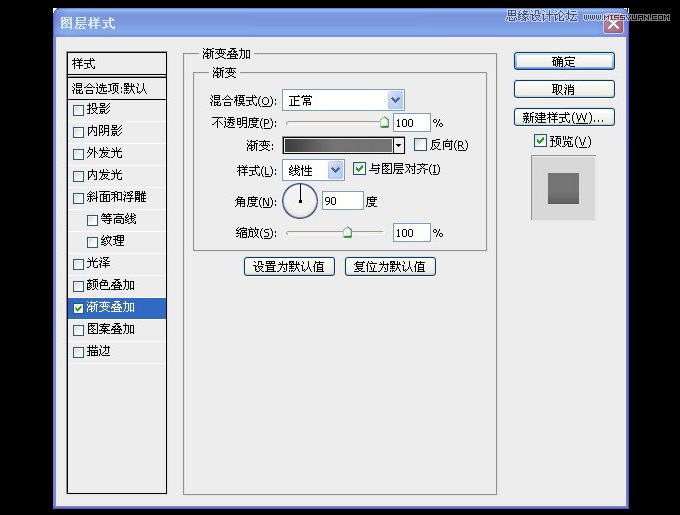Click the 缩放 value field showing 100
The width and height of the screenshot is (680, 515).
[412, 233]
